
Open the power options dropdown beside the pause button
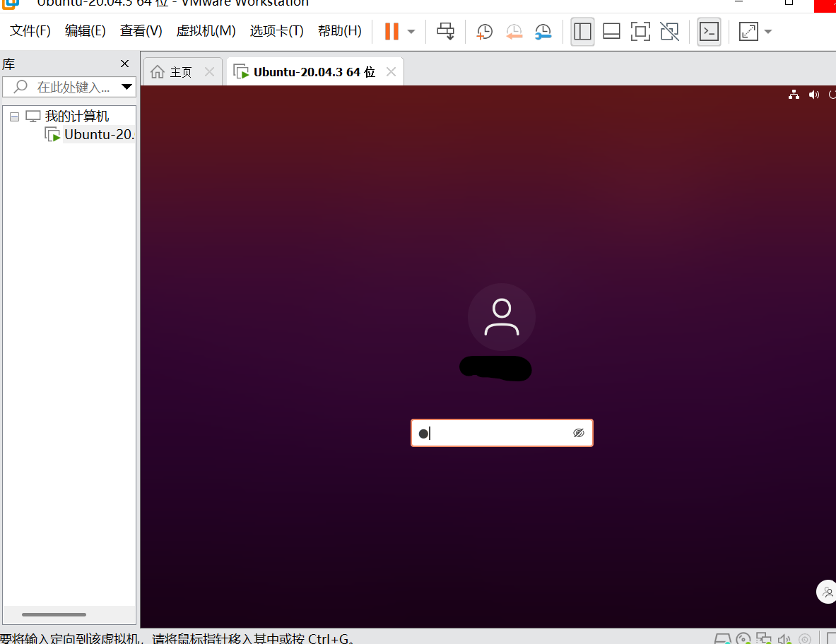(x=411, y=32)
